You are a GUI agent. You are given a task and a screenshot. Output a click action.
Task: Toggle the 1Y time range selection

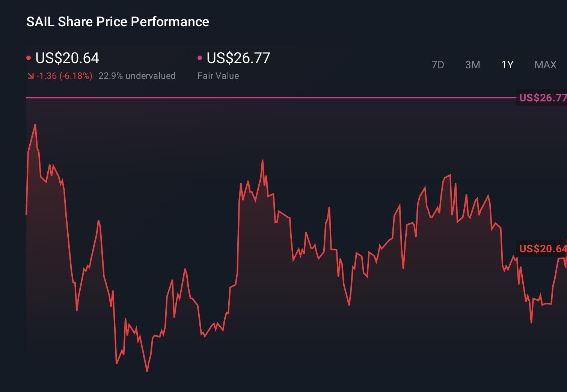coord(507,65)
